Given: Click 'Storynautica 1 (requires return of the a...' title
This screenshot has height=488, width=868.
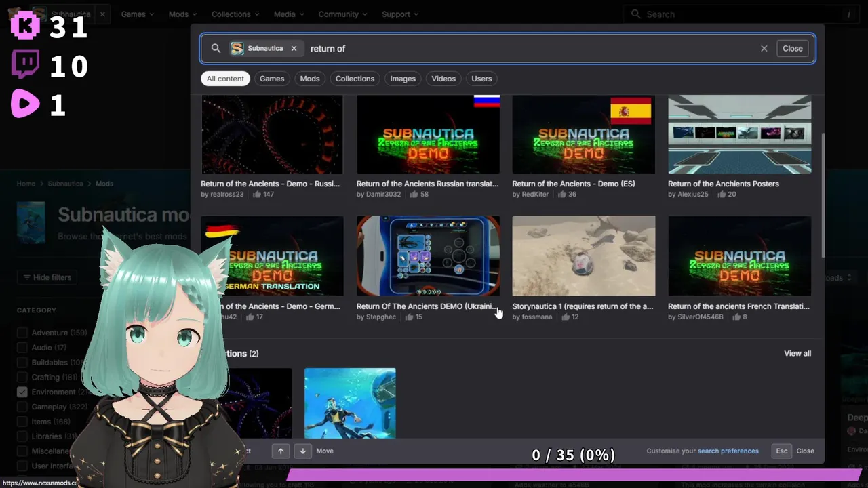Looking at the screenshot, I should pos(583,306).
